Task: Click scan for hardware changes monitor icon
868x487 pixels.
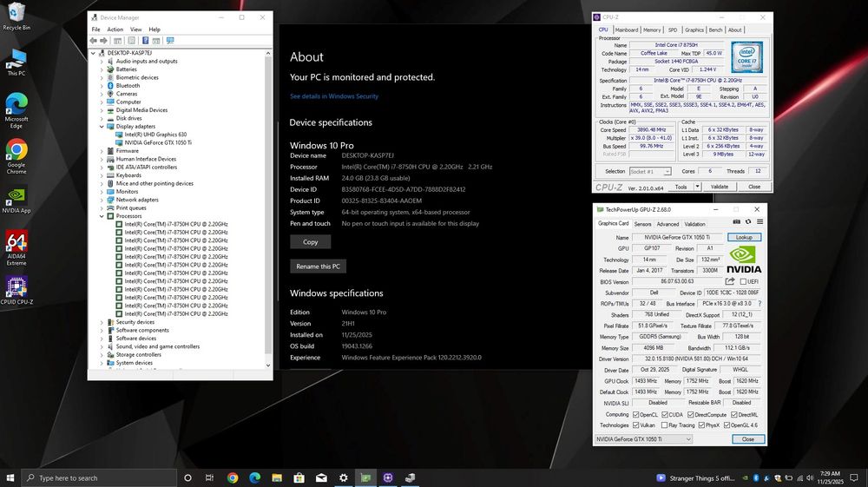Action: click(x=170, y=41)
